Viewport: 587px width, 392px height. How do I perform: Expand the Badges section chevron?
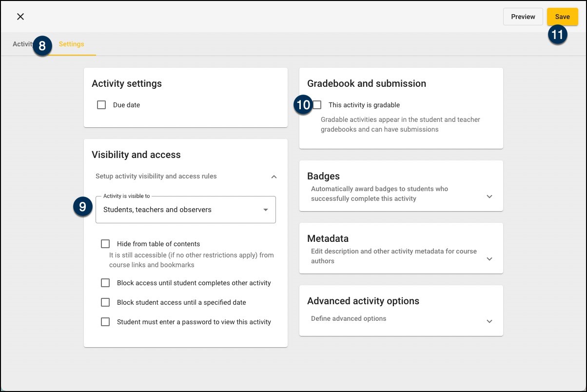pos(489,196)
